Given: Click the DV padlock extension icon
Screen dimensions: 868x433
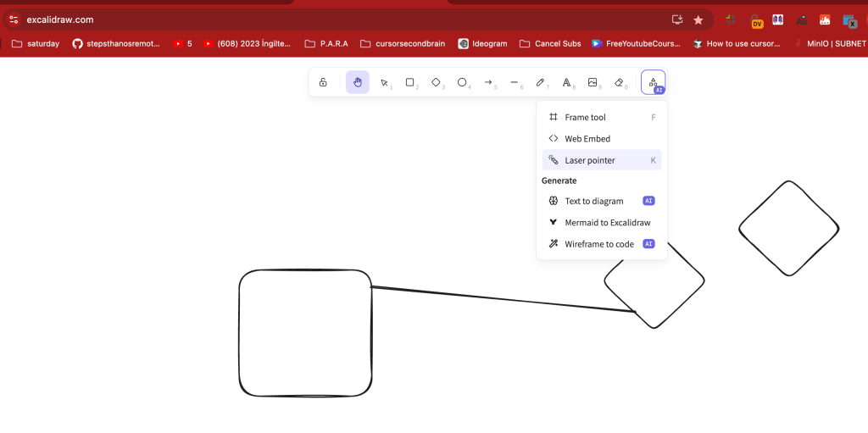Looking at the screenshot, I should coord(756,21).
